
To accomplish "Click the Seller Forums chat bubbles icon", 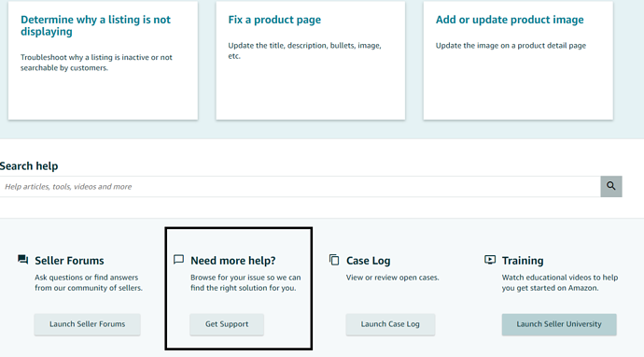I will coord(23,260).
